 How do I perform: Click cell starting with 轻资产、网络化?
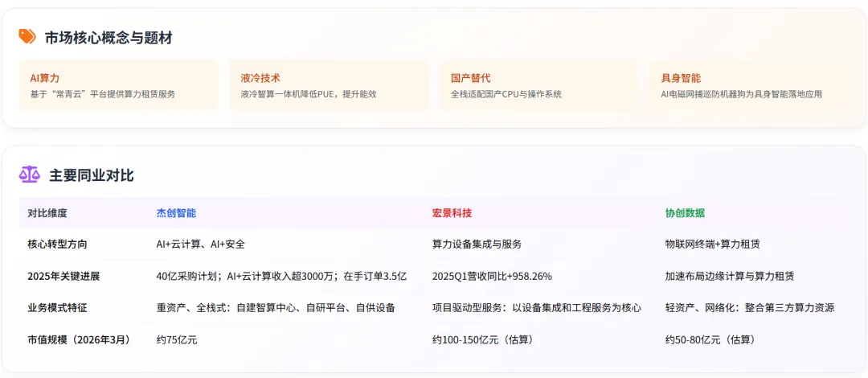click(x=750, y=307)
